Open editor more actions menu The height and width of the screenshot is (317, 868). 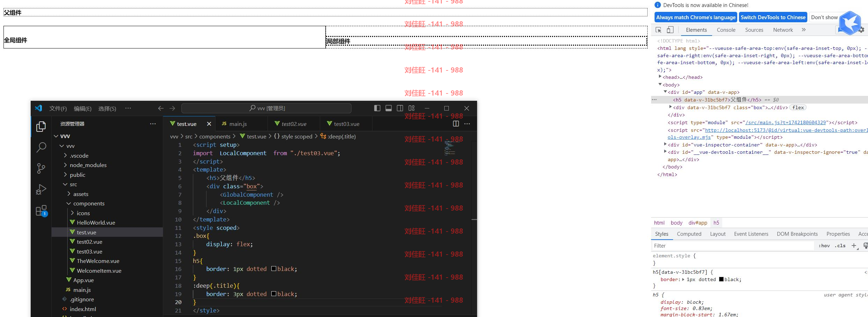pyautogui.click(x=467, y=123)
